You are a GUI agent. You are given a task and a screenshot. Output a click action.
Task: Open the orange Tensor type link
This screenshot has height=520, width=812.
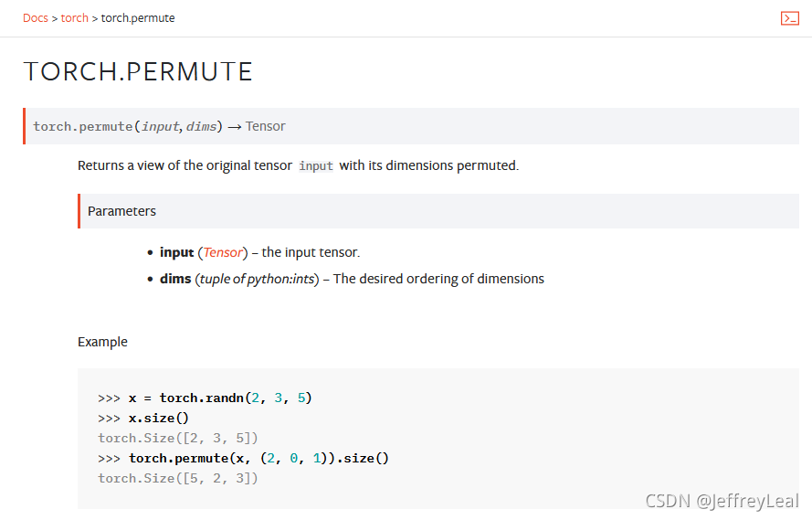[x=223, y=252]
